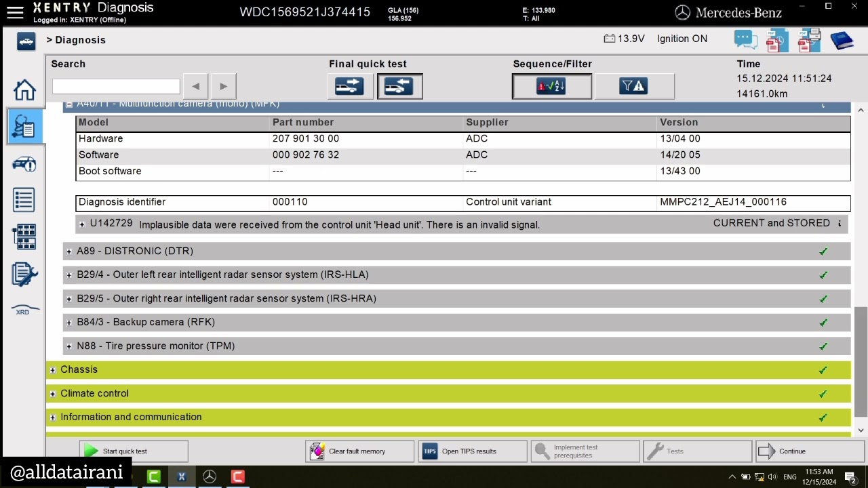Click the scrollbar down arrow
The width and height of the screenshot is (868, 488).
coord(861,430)
